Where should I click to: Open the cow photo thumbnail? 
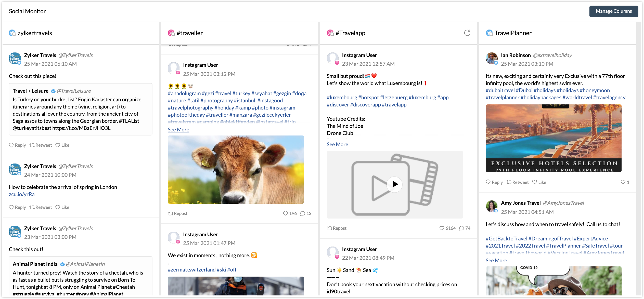click(236, 170)
